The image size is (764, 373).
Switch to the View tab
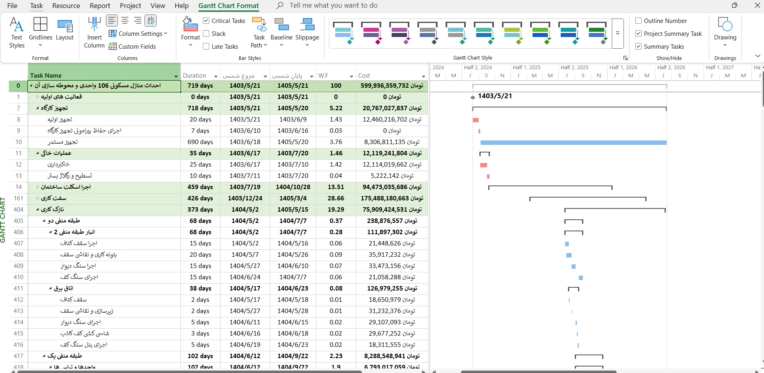[x=157, y=6]
